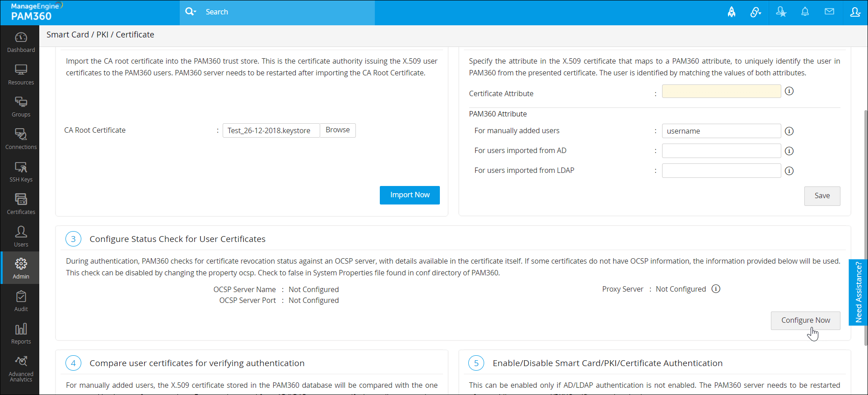Click the 'PAM360 Attribute' label
The width and height of the screenshot is (868, 395).
(x=498, y=114)
